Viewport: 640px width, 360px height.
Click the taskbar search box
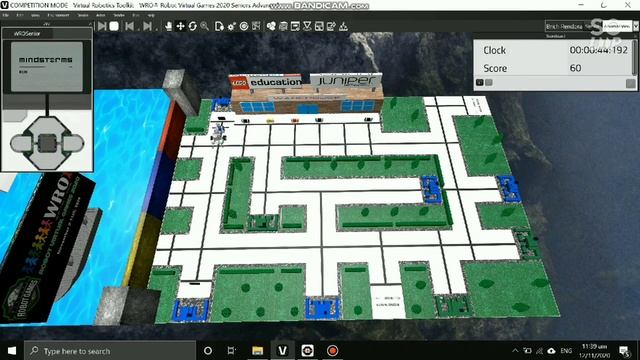110,351
